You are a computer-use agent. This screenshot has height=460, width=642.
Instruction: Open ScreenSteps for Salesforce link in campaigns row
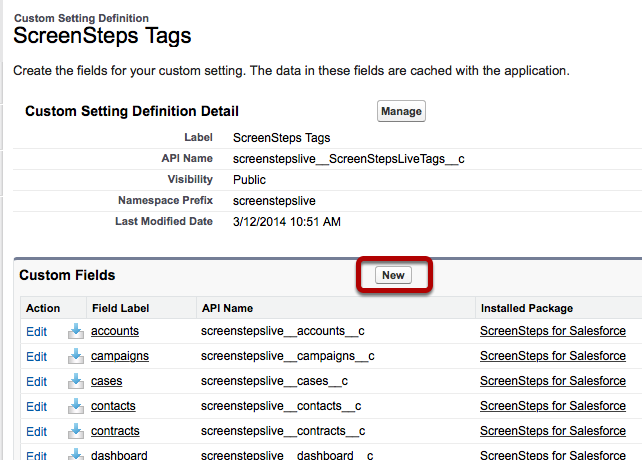coord(553,356)
